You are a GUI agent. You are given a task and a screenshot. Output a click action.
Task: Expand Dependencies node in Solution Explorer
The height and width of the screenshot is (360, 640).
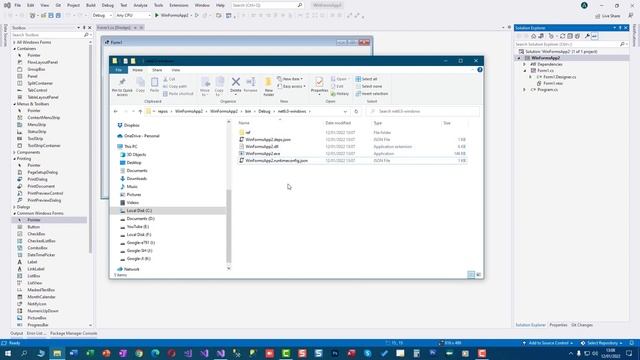tap(525, 64)
